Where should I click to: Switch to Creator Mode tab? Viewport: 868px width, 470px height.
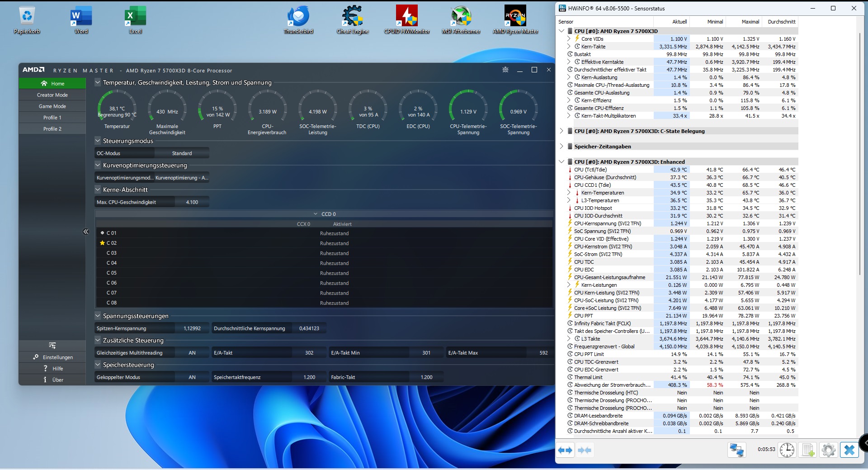coord(52,95)
